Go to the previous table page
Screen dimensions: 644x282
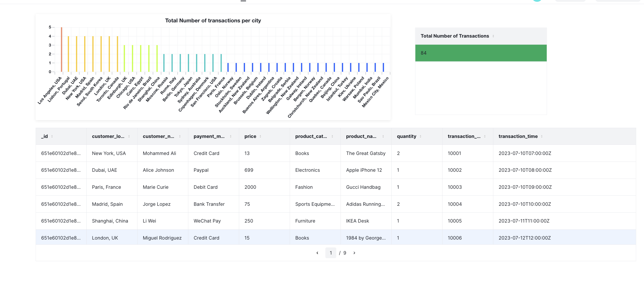coord(317,253)
